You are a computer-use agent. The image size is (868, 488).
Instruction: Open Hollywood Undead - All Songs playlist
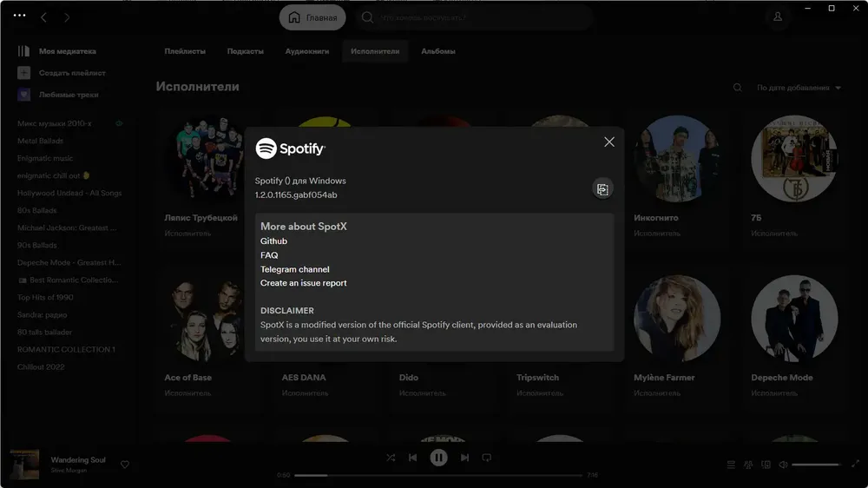pyautogui.click(x=69, y=193)
